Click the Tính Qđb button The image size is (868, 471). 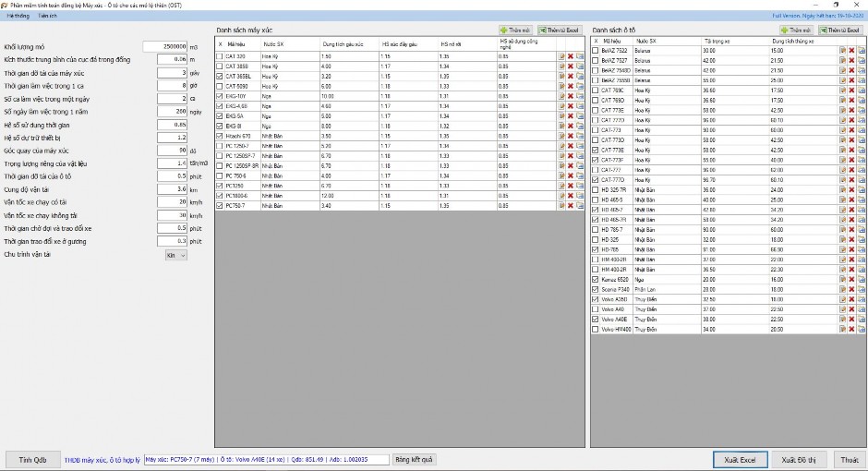32,459
